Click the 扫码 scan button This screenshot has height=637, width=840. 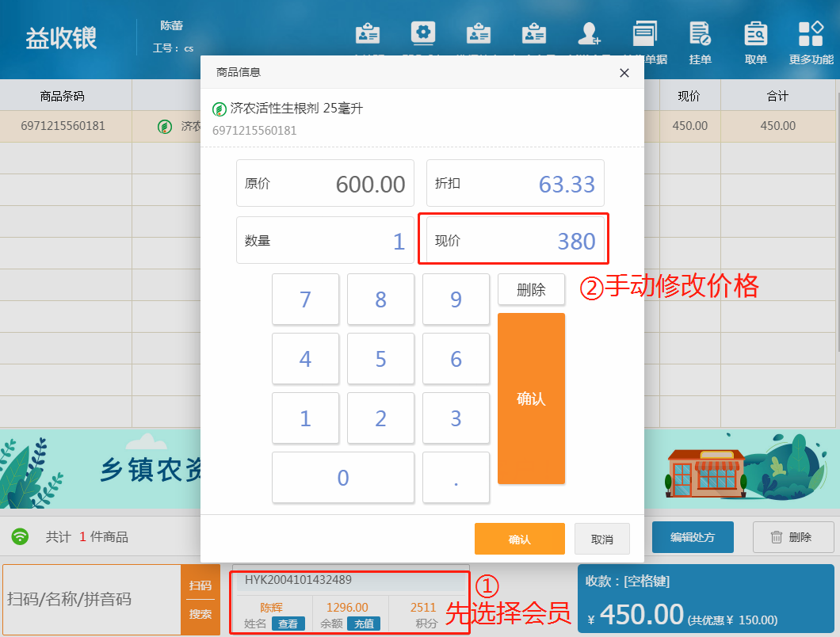tap(200, 586)
